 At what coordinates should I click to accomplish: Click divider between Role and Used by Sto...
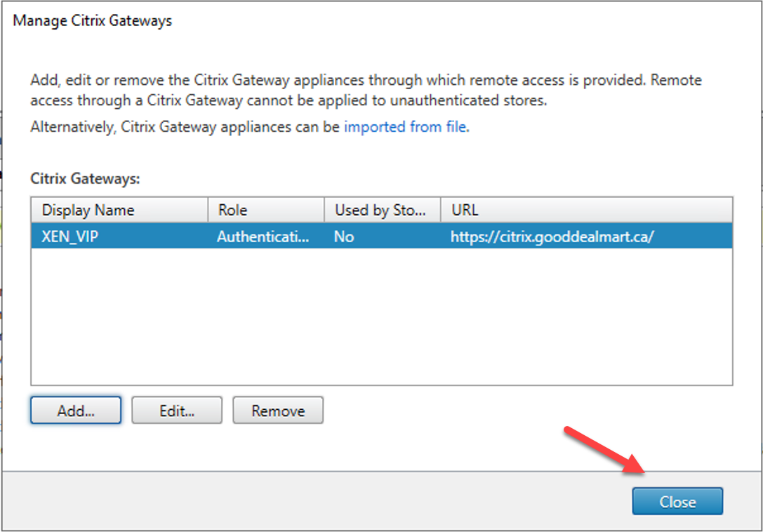(324, 210)
